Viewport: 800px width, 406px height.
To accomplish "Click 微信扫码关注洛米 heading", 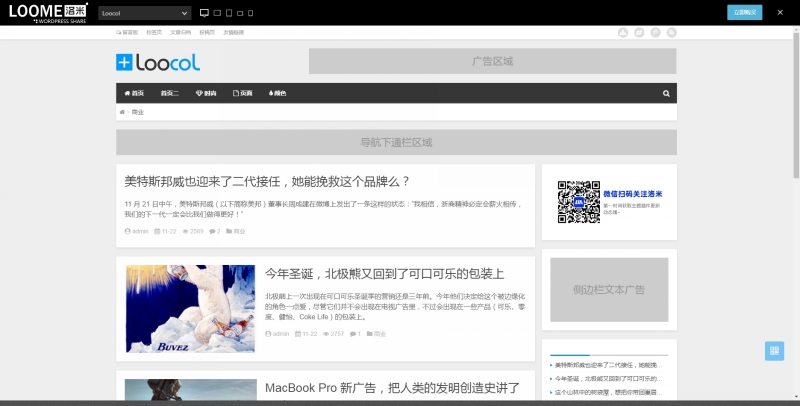I will click(633, 194).
